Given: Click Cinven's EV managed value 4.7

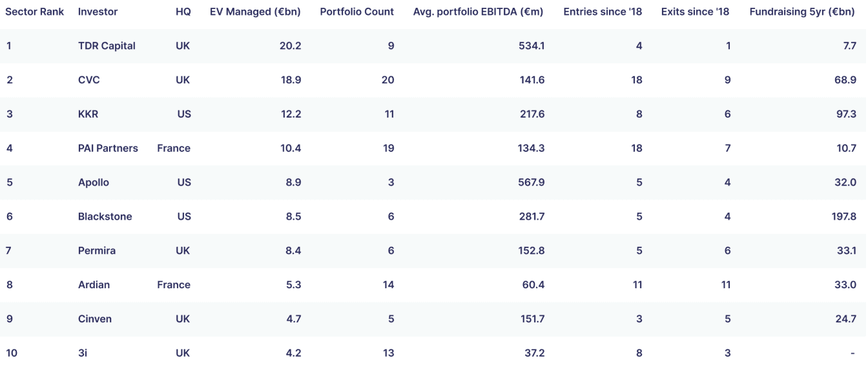Looking at the screenshot, I should [x=294, y=319].
